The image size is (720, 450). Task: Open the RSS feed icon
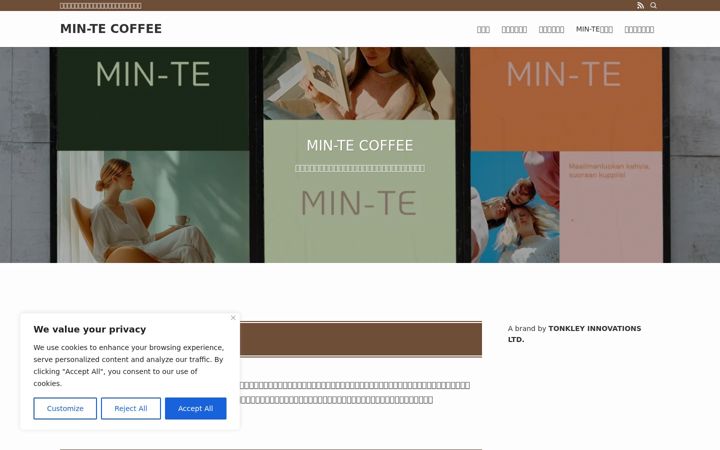641,6
